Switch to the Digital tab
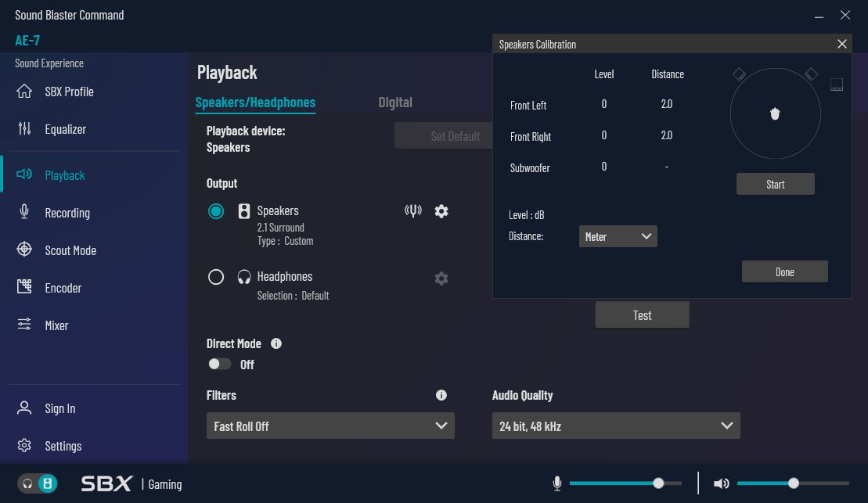 (x=395, y=102)
